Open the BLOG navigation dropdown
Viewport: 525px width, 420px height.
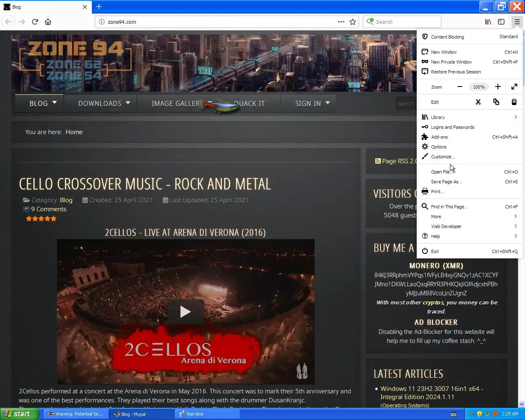pos(40,103)
